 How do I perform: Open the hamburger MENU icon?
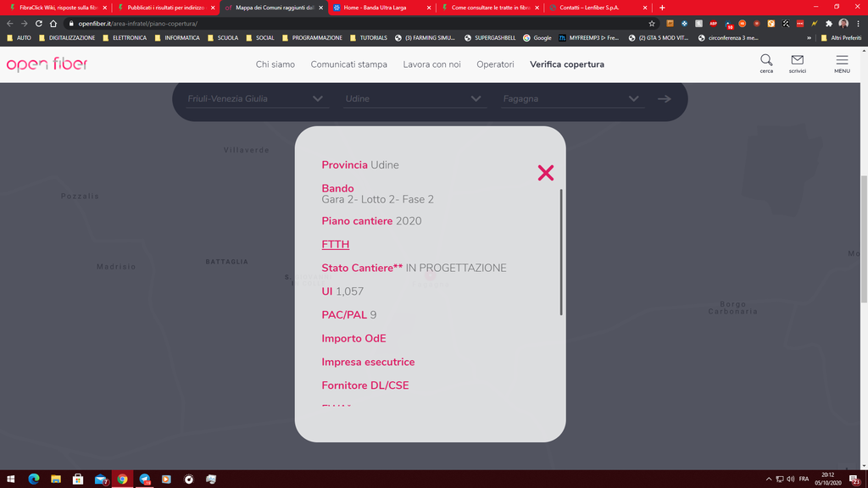(x=842, y=64)
